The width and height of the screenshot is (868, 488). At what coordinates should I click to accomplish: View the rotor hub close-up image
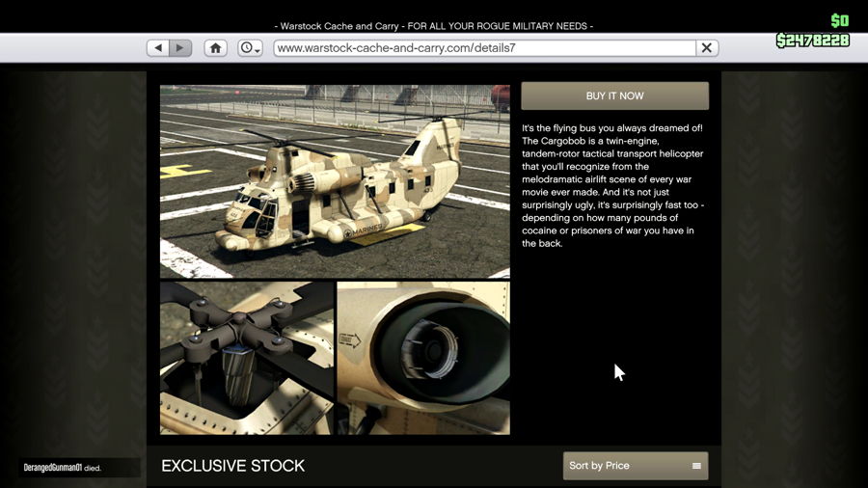coord(247,358)
